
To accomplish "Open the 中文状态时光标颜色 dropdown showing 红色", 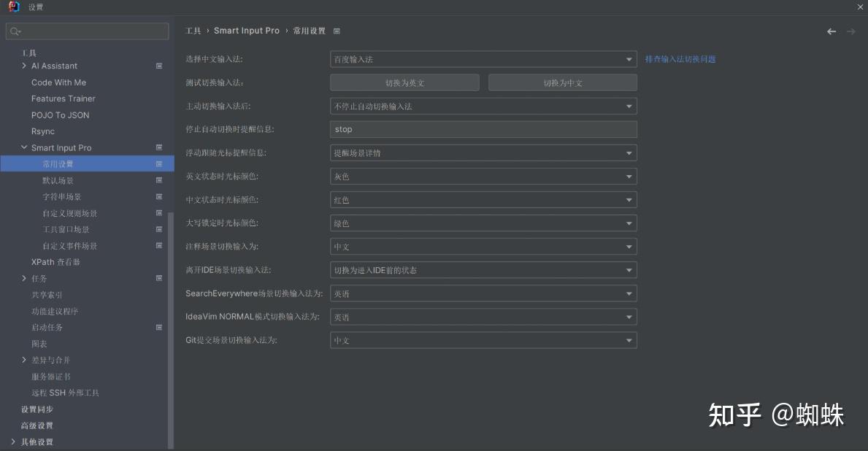I will [x=483, y=200].
